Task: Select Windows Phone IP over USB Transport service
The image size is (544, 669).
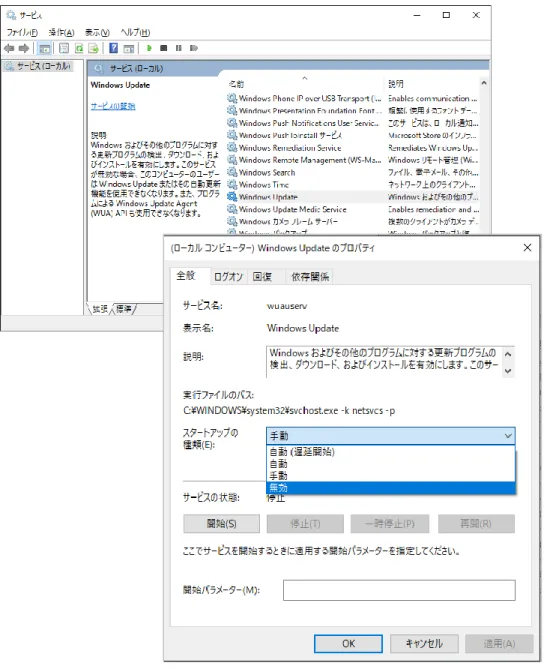Action: click(304, 99)
